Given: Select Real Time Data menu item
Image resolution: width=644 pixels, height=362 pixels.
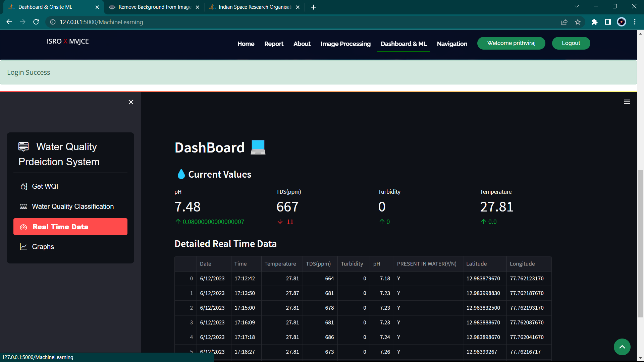Looking at the screenshot, I should coord(70,227).
